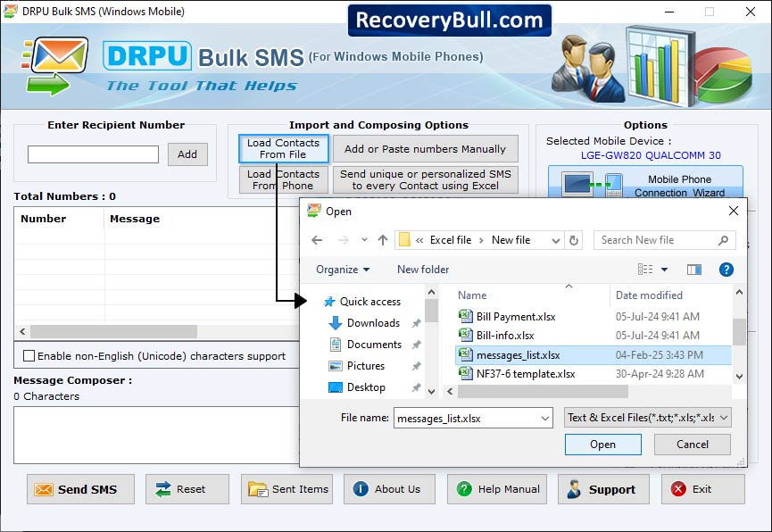772x532 pixels.
Task: Open Sent Items
Action: [286, 489]
